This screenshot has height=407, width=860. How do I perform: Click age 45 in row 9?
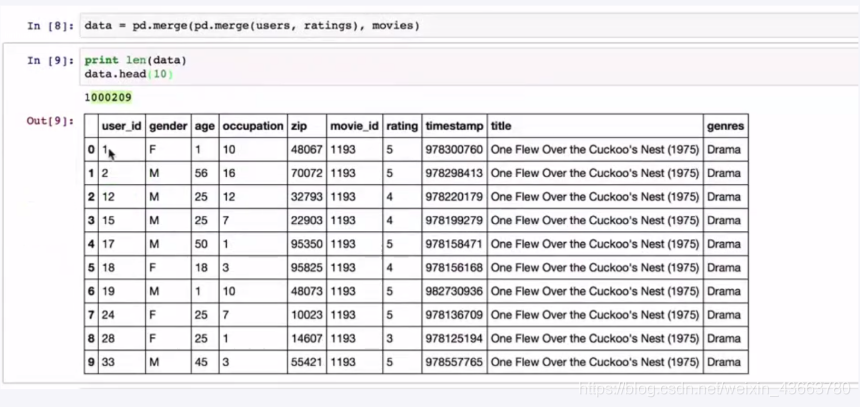point(201,362)
